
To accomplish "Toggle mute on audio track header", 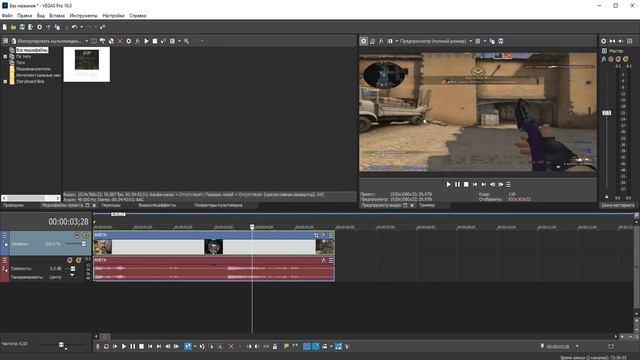I will 70,260.
